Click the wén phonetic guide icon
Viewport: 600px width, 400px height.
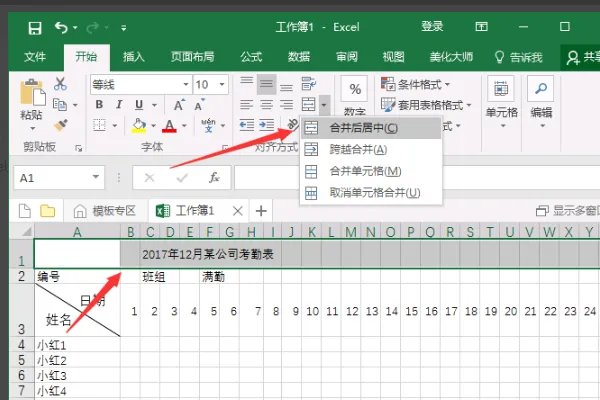click(x=209, y=125)
